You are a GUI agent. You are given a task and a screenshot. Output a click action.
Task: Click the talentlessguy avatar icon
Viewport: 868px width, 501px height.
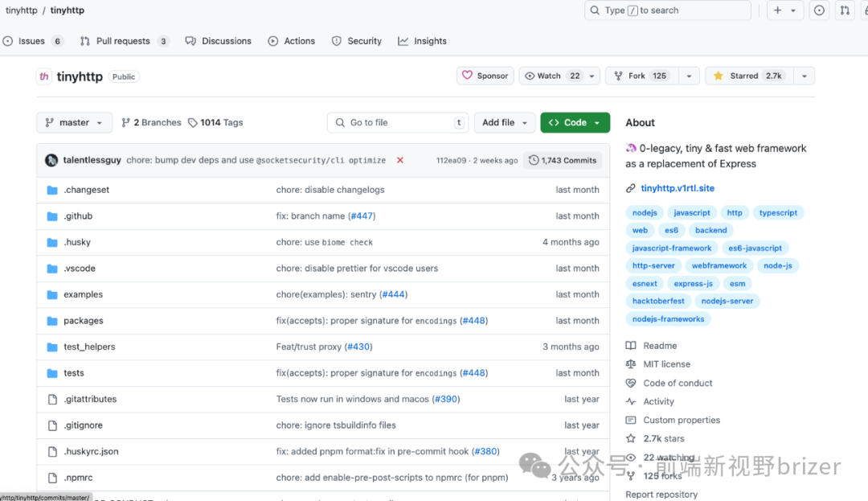(51, 160)
